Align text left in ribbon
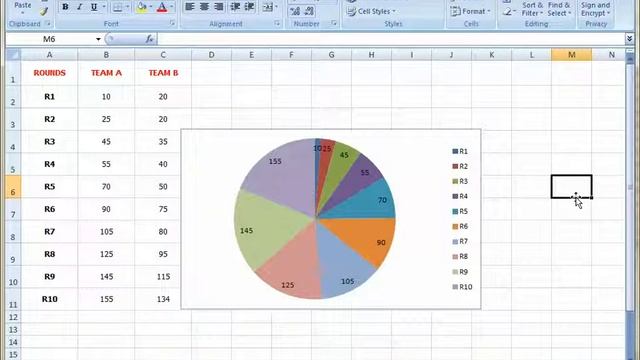The height and width of the screenshot is (360, 640). [x=190, y=7]
